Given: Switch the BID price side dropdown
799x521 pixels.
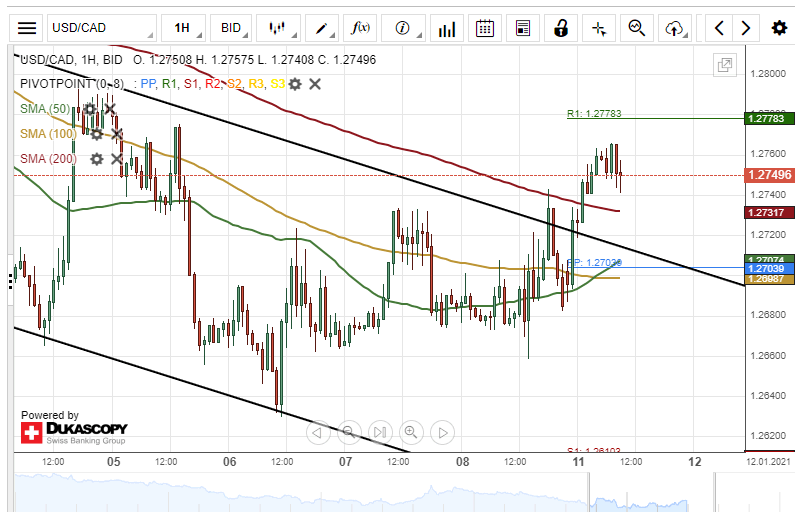Looking at the screenshot, I should pyautogui.click(x=231, y=28).
